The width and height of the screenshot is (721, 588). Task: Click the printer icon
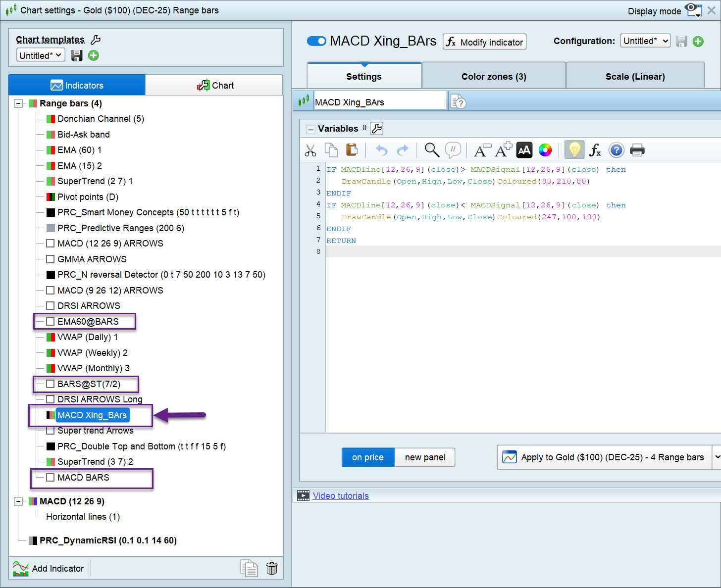[637, 150]
